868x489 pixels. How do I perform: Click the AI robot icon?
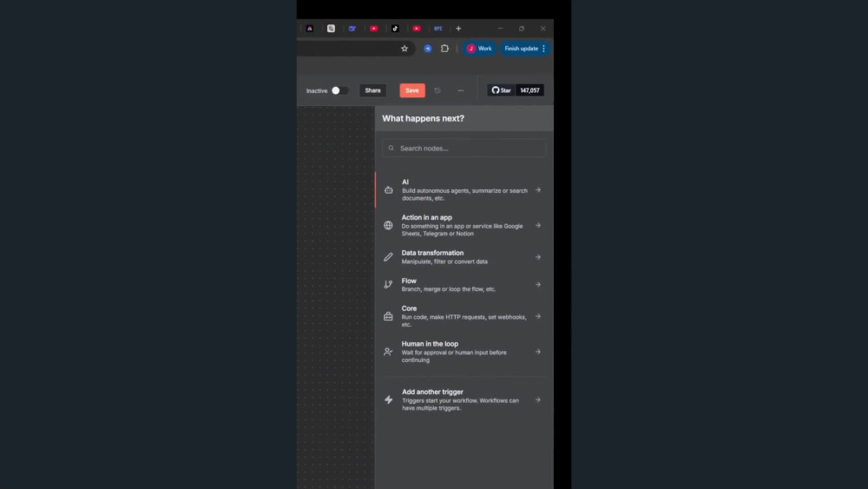[x=389, y=190]
